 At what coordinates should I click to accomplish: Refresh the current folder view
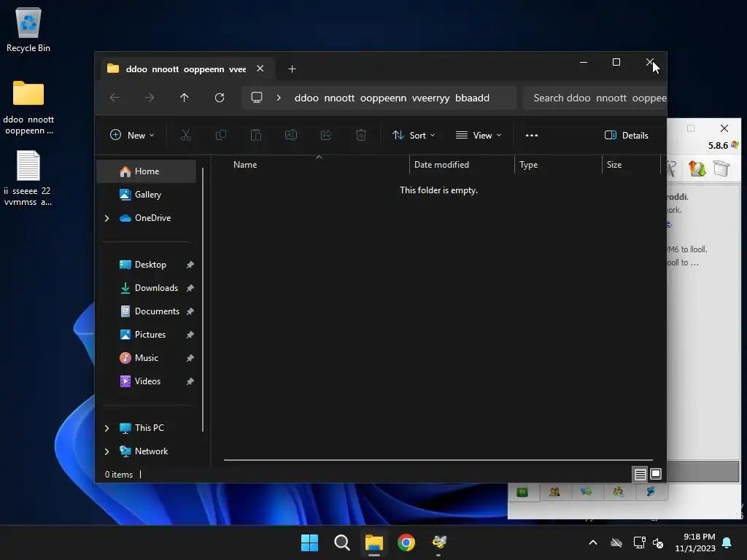[x=219, y=98]
